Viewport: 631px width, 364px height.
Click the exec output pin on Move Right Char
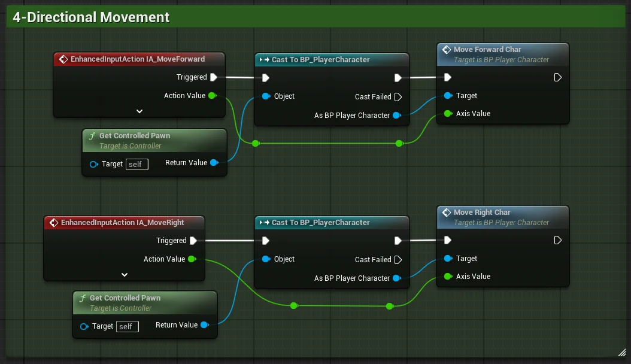(x=558, y=241)
